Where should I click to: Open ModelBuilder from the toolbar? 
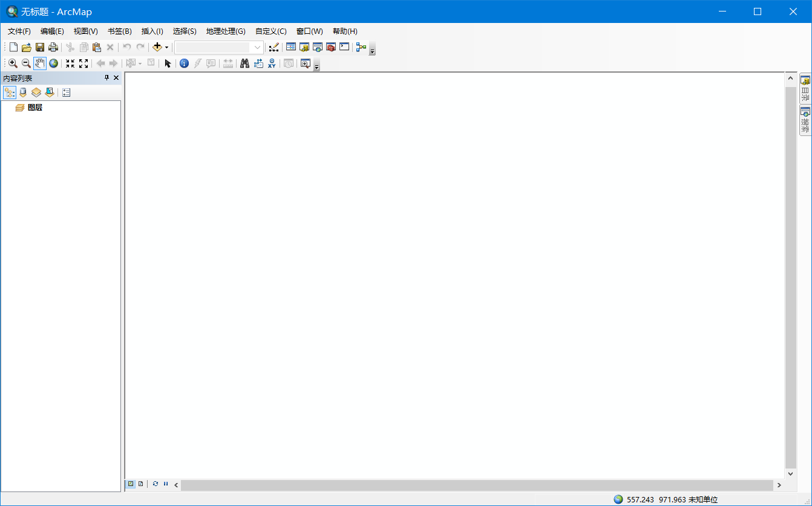pos(361,47)
